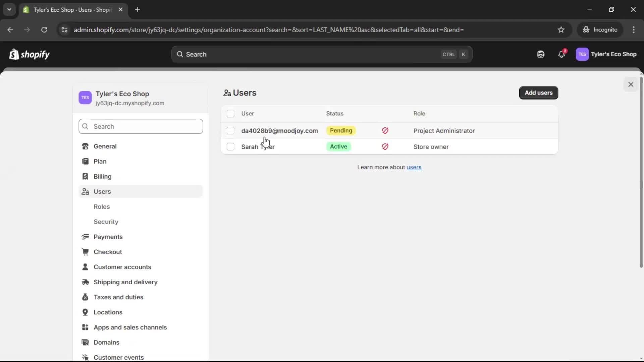Open the 'users' learn more link

(414, 167)
